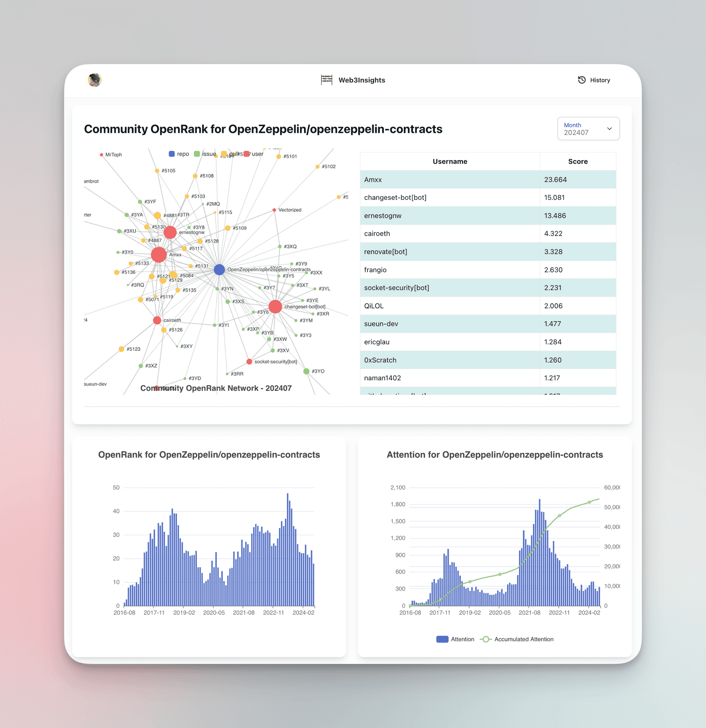
Task: Toggle the issue legend item
Action: click(x=205, y=154)
